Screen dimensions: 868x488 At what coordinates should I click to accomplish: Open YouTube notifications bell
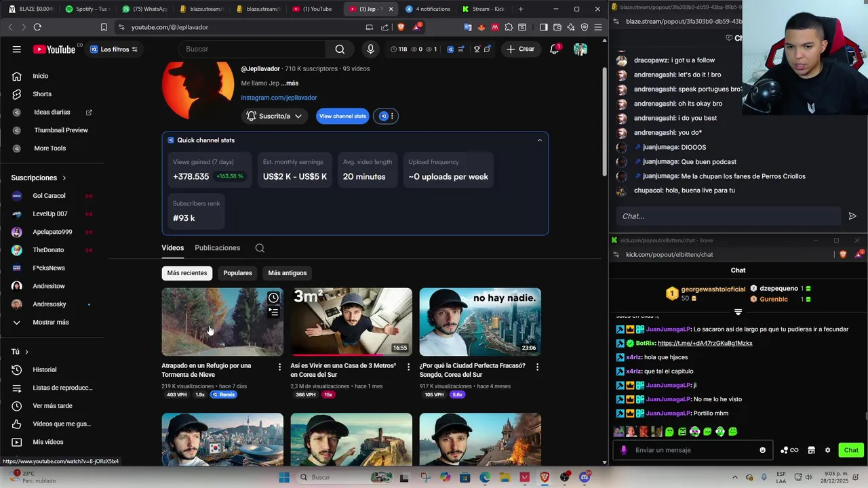(x=554, y=49)
